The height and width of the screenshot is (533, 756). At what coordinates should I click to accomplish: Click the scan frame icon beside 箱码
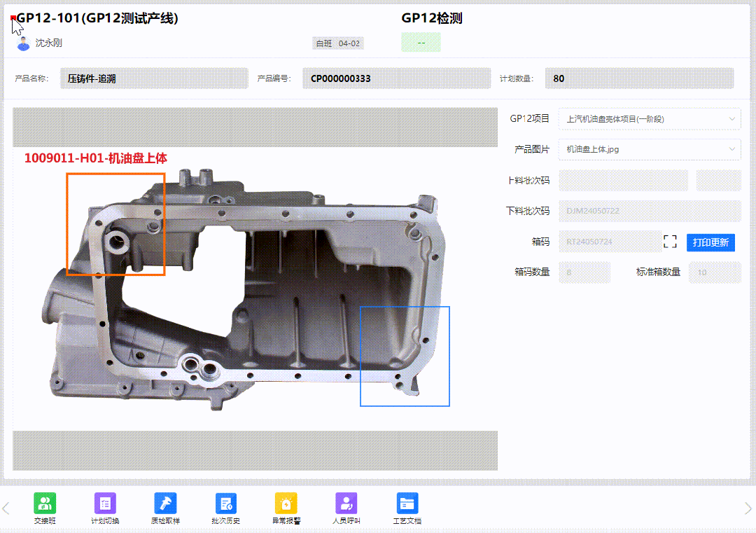670,242
